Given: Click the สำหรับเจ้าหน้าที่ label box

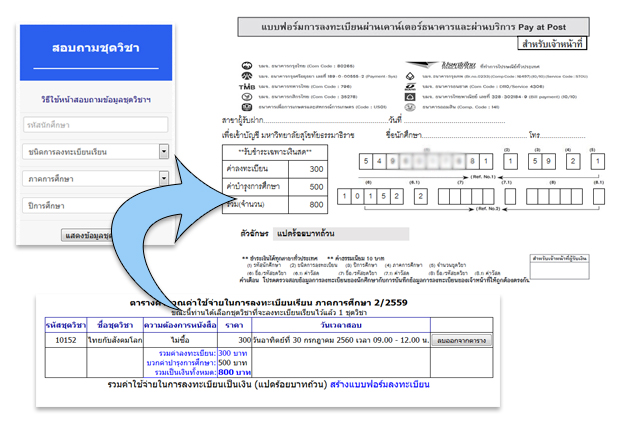Looking at the screenshot, I should click(552, 43).
